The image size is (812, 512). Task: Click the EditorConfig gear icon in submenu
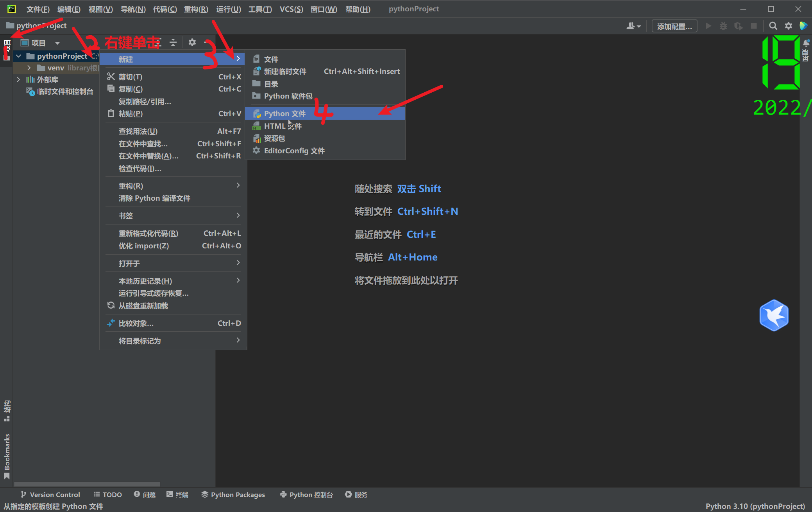coord(256,150)
